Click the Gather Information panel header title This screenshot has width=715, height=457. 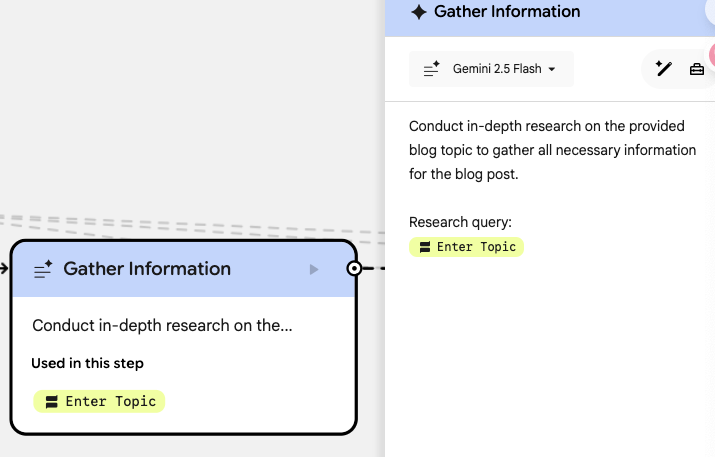tap(507, 12)
